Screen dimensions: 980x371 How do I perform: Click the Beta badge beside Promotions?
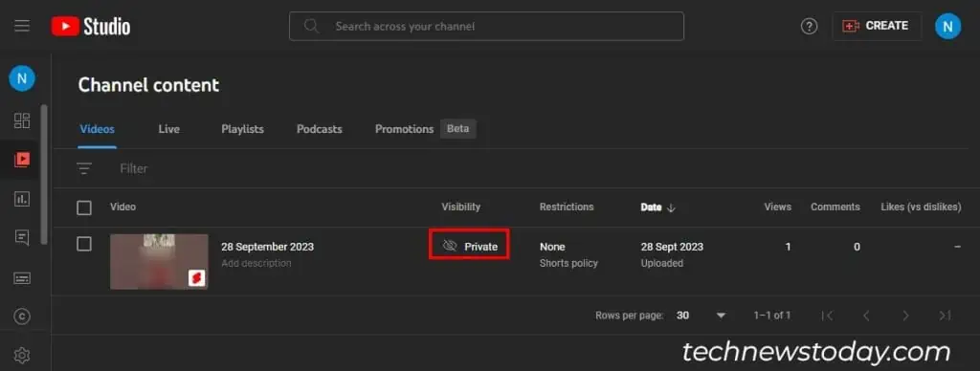tap(458, 129)
